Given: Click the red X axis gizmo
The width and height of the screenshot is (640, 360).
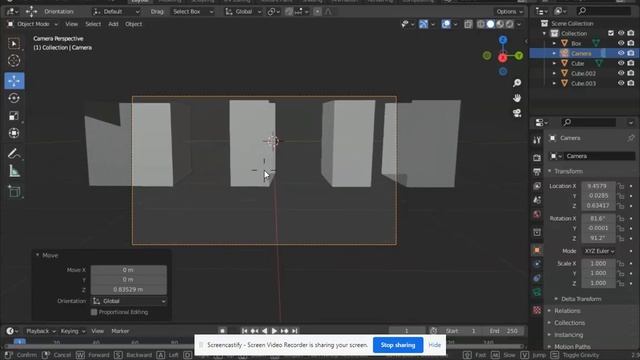Looking at the screenshot, I should [x=502, y=58].
